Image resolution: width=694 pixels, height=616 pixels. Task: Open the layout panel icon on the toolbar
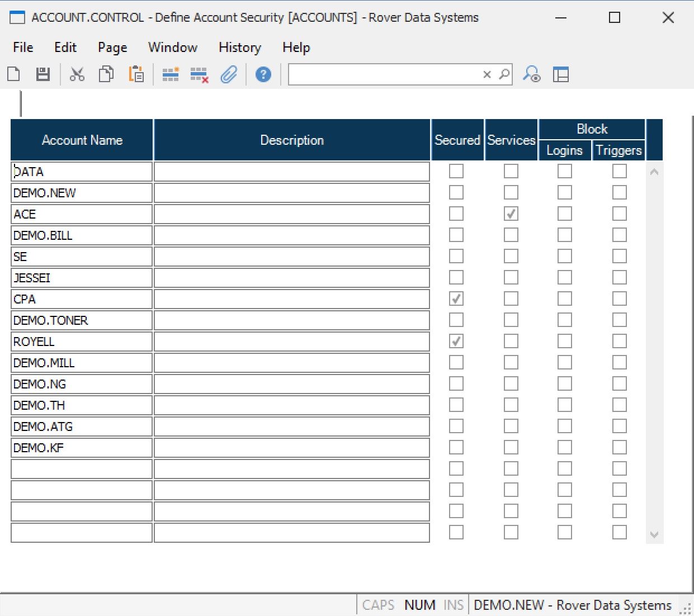[x=561, y=74]
